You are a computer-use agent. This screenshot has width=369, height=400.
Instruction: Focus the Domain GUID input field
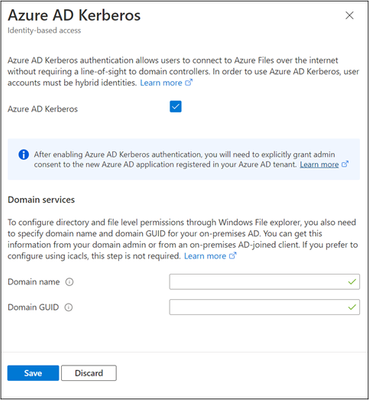(x=264, y=307)
